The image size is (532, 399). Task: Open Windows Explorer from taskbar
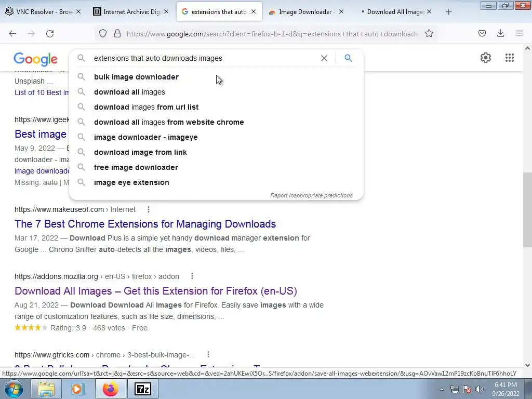pyautogui.click(x=46, y=389)
